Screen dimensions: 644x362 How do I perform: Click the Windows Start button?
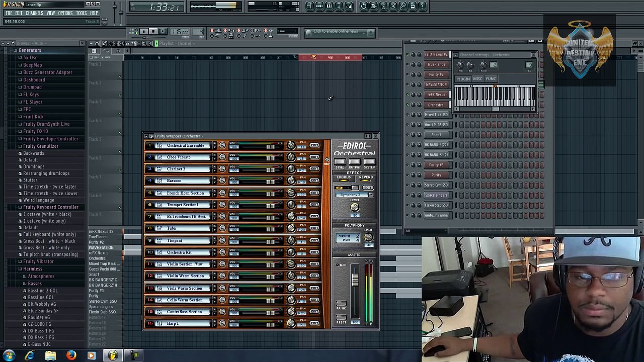pos(9,355)
